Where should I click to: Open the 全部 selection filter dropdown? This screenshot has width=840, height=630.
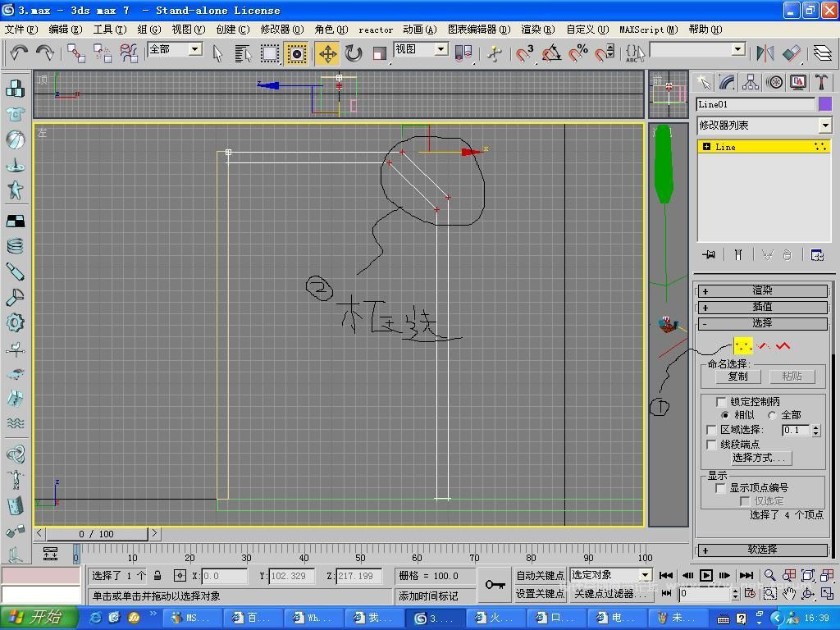[195, 49]
